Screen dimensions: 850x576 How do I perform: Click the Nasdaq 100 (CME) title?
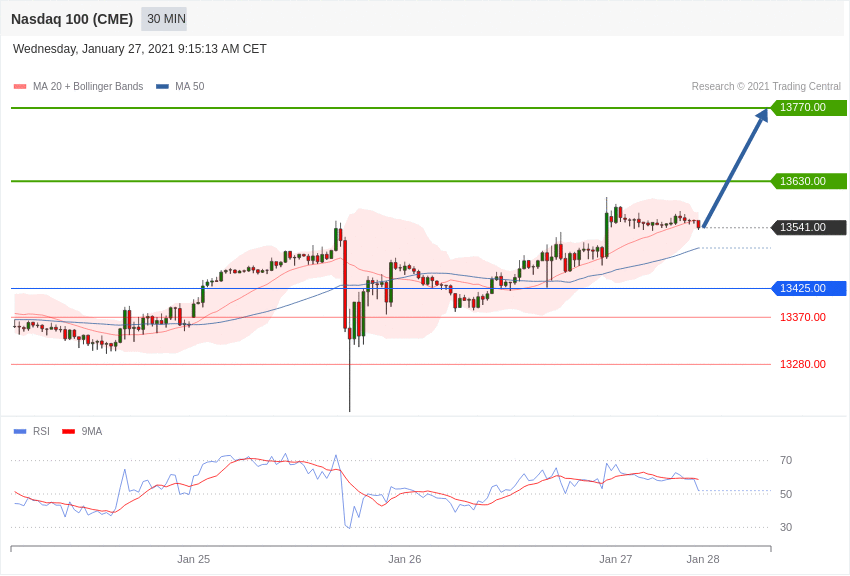coord(72,19)
